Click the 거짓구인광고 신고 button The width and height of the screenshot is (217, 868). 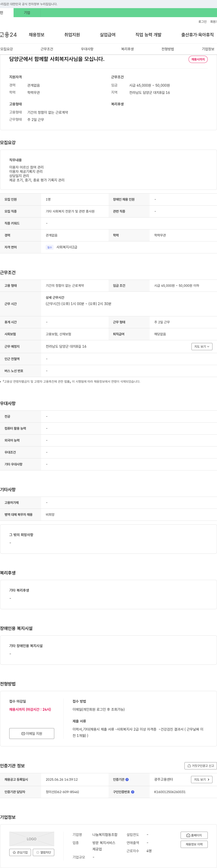[x=200, y=766]
